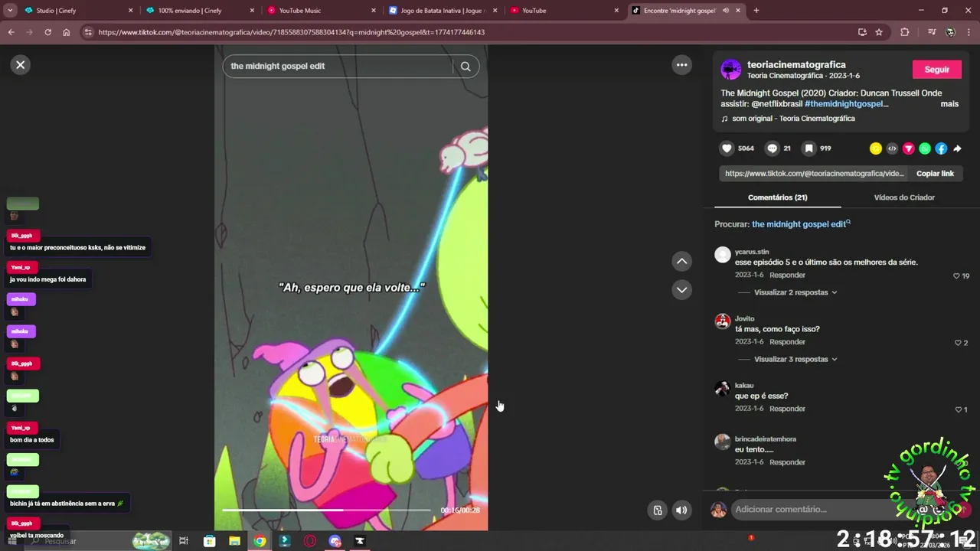Viewport: 980px width, 551px height.
Task: Open the tab search dropdown arrow
Action: (x=10, y=11)
